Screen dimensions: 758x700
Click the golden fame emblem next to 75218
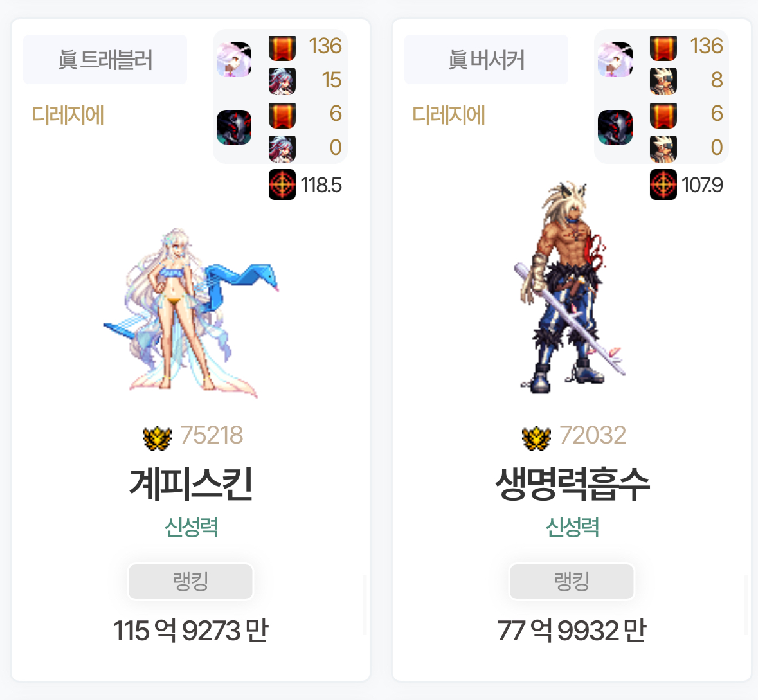[157, 439]
